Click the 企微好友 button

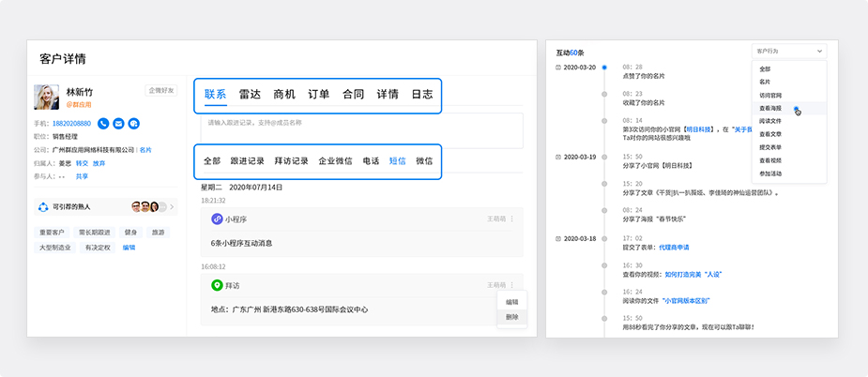(x=160, y=91)
